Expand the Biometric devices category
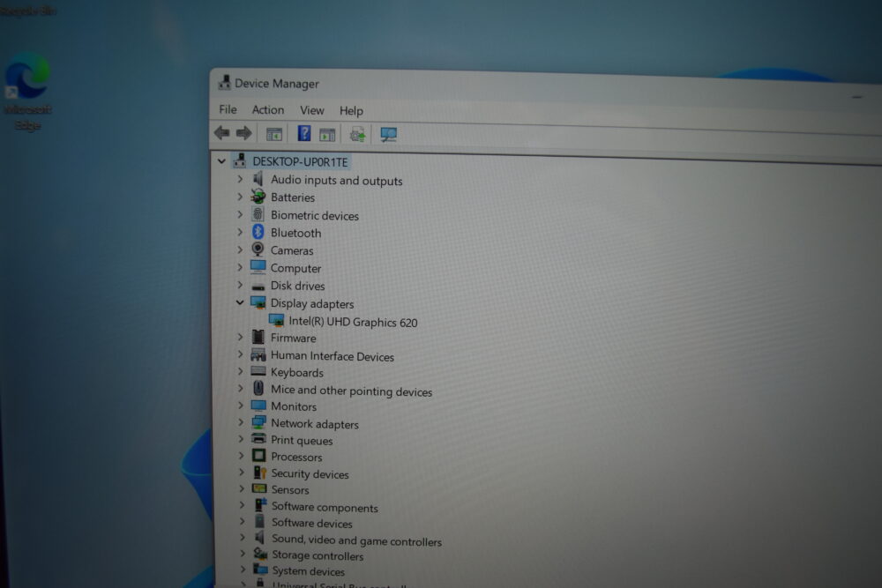Image resolution: width=882 pixels, height=588 pixels. pyautogui.click(x=240, y=214)
